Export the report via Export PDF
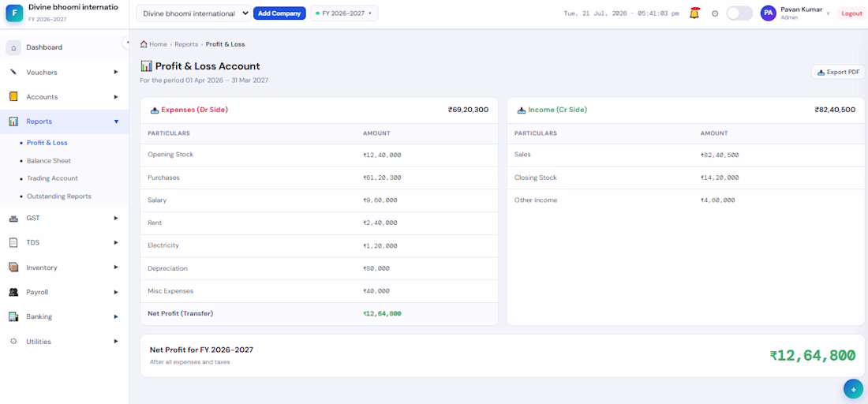The height and width of the screenshot is (404, 868). point(838,72)
